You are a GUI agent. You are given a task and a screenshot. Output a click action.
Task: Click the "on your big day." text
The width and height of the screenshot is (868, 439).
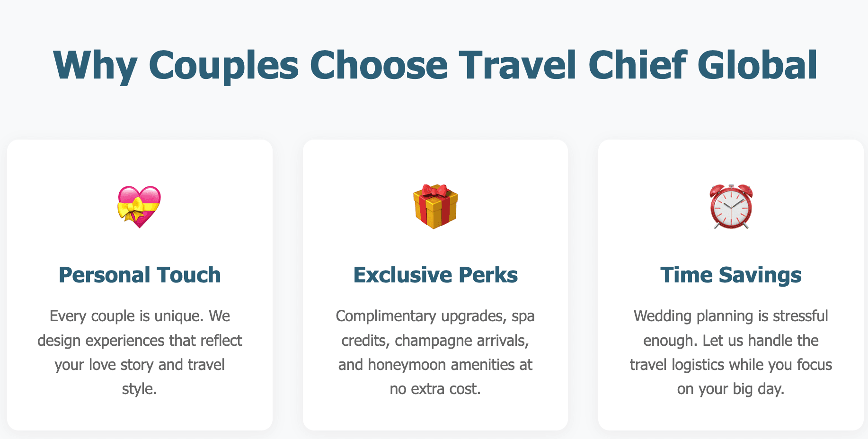(731, 389)
